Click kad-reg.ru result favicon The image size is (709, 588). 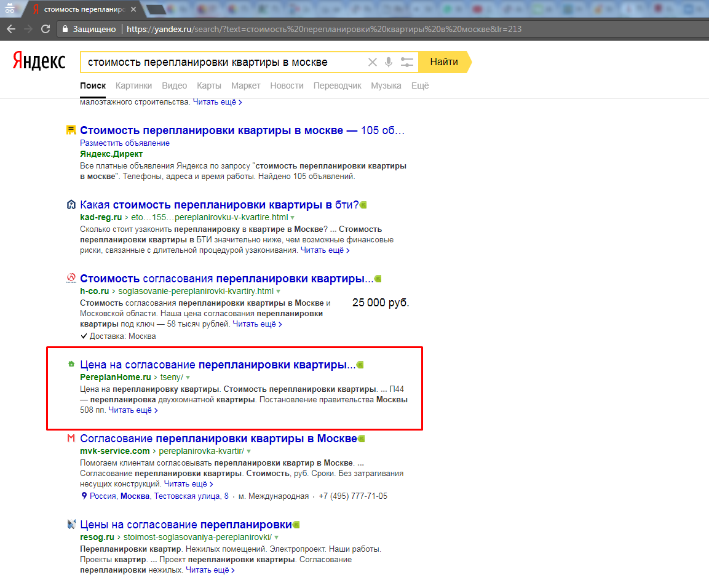71,204
